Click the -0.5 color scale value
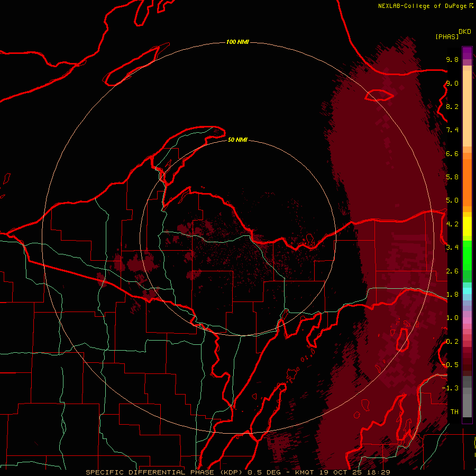Viewport: 476px width, 476px height. (450, 365)
